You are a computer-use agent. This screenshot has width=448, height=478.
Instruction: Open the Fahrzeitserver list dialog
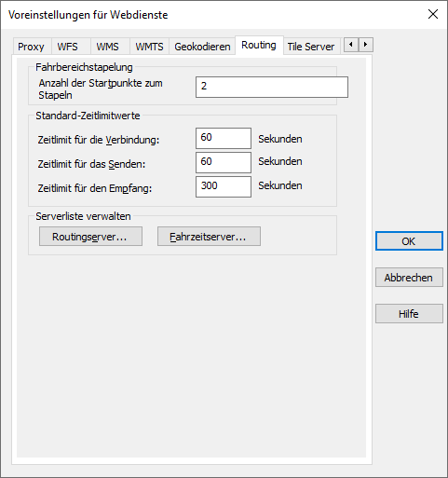point(209,237)
